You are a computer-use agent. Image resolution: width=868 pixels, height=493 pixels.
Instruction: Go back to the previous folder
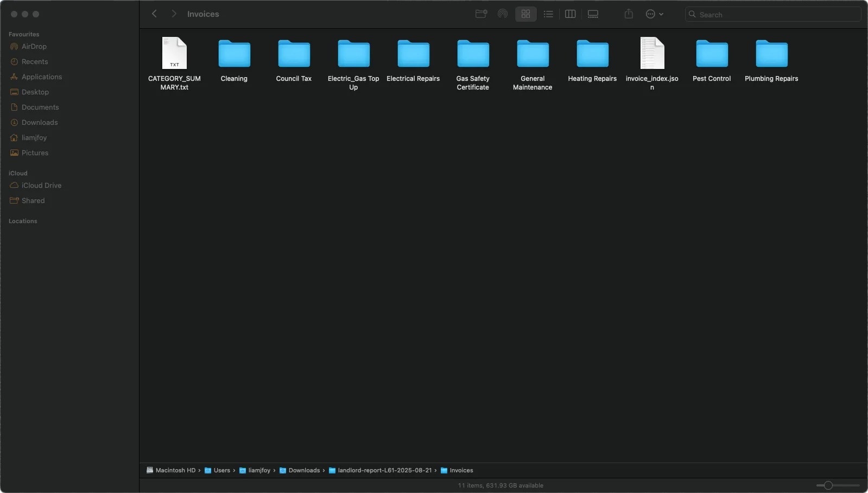point(154,14)
